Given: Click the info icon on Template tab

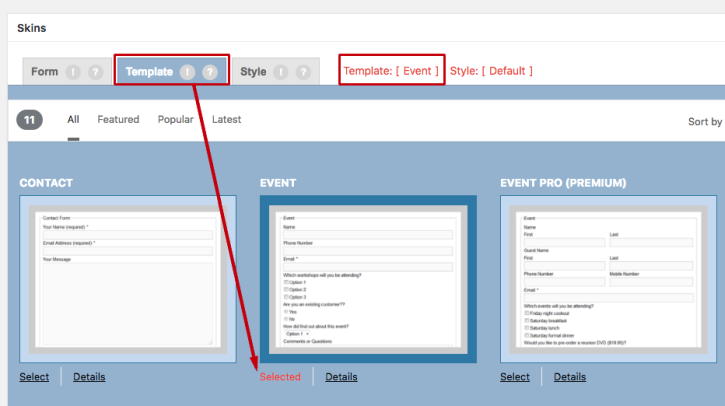Looking at the screenshot, I should point(187,72).
